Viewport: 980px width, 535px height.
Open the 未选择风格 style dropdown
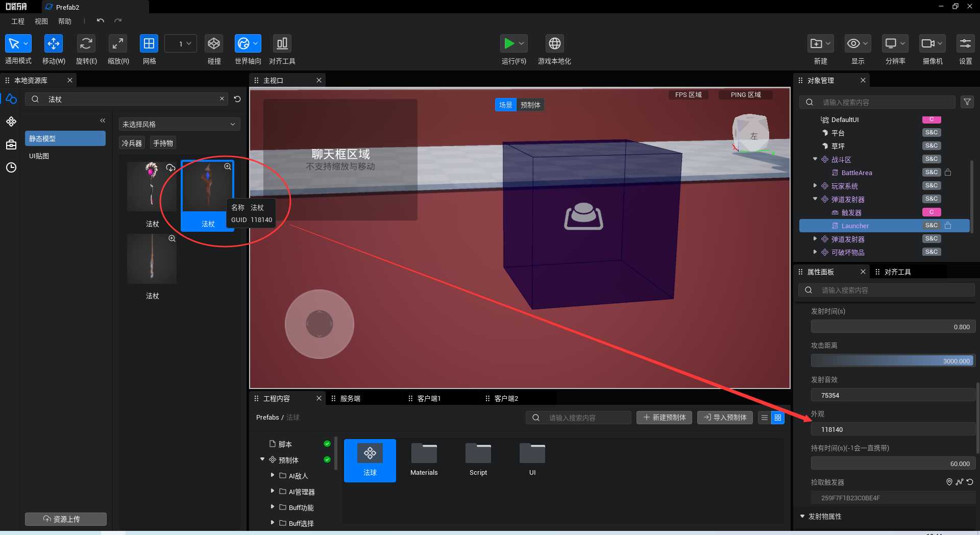pos(179,124)
